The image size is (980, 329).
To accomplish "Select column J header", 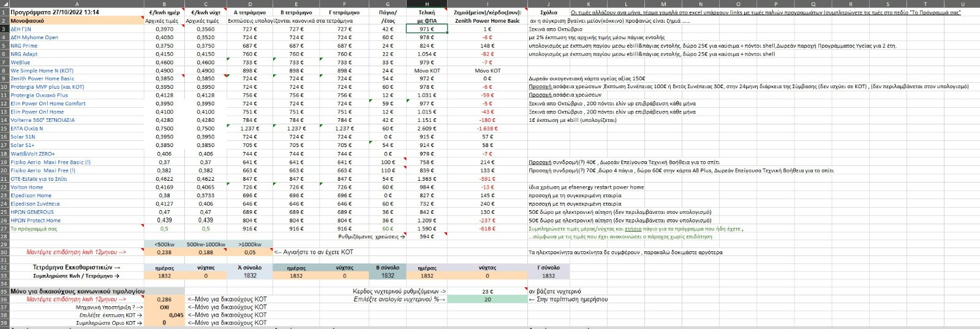I will [549, 4].
